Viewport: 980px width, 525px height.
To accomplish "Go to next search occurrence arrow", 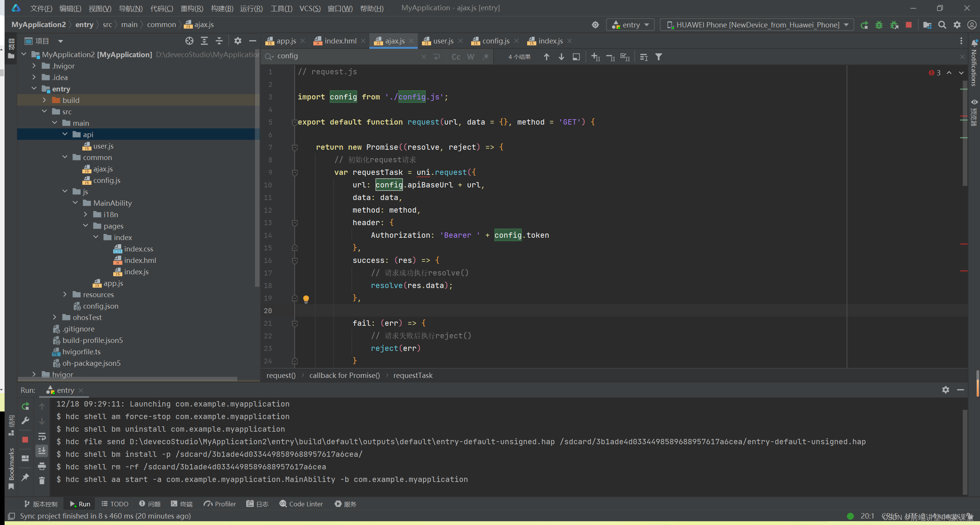I will [x=561, y=57].
